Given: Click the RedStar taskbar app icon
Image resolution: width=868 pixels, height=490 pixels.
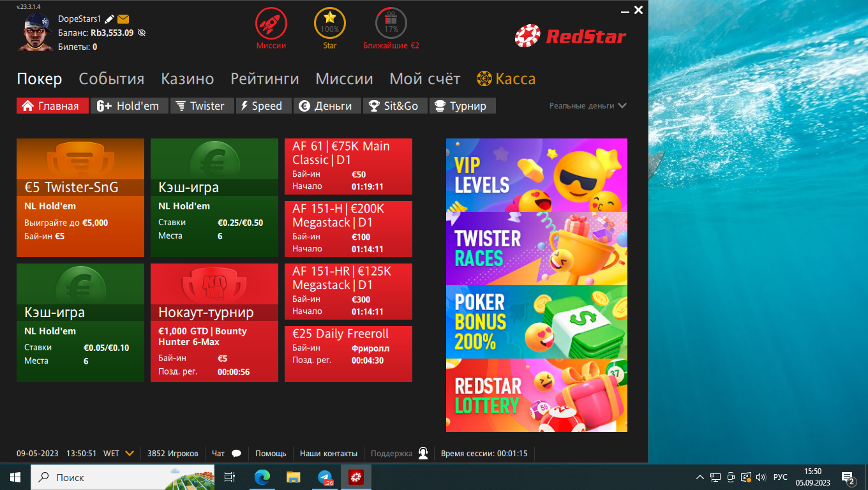Looking at the screenshot, I should [x=355, y=477].
